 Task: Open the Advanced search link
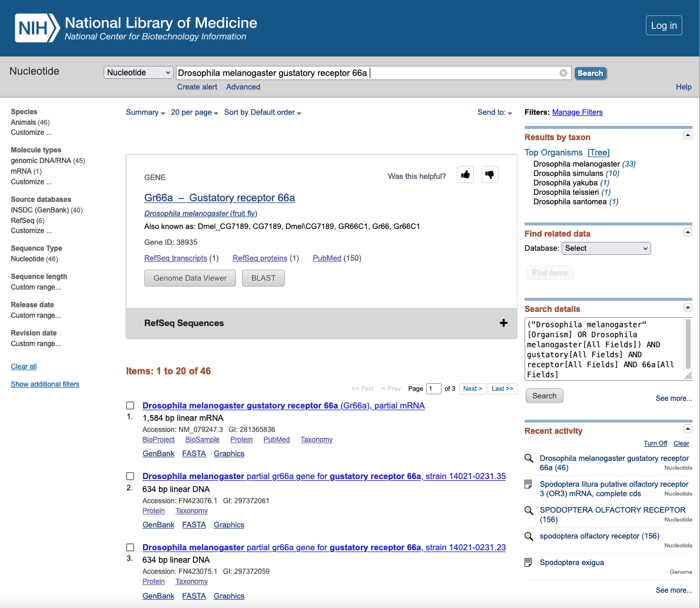coord(243,87)
